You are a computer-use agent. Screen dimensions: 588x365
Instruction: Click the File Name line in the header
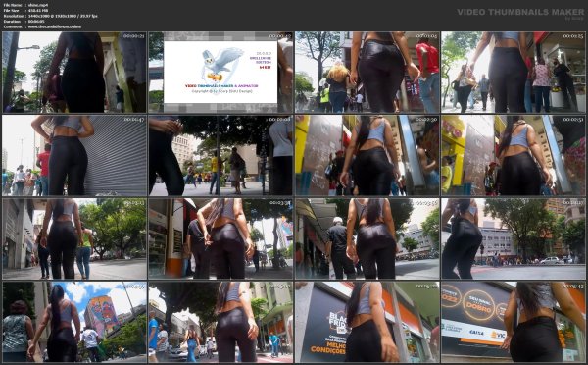point(25,5)
